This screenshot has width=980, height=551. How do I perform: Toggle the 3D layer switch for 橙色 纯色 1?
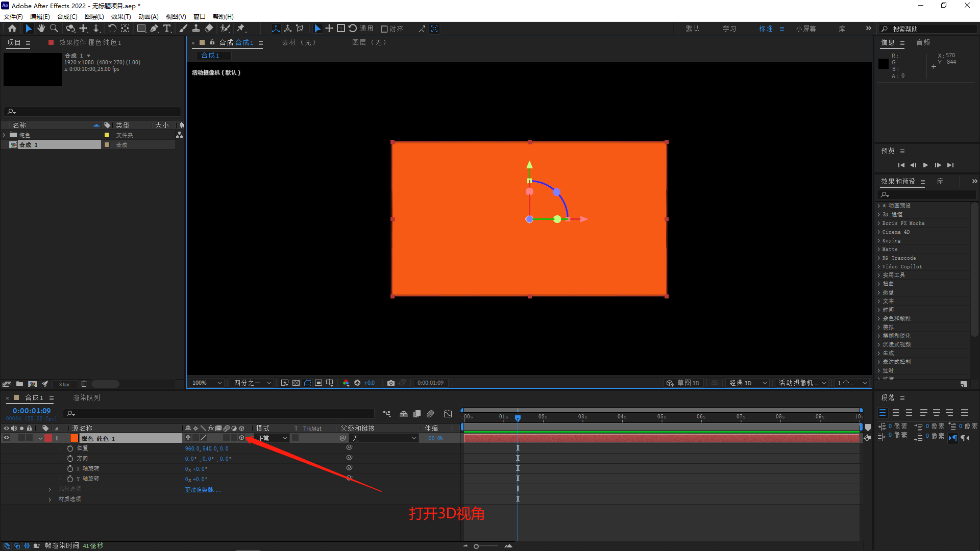pyautogui.click(x=242, y=438)
